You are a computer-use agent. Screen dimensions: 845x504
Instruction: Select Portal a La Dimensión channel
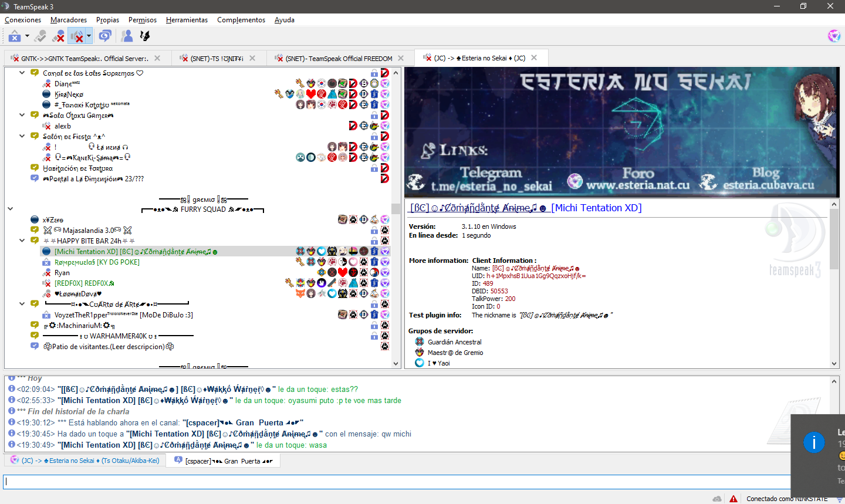click(x=93, y=179)
